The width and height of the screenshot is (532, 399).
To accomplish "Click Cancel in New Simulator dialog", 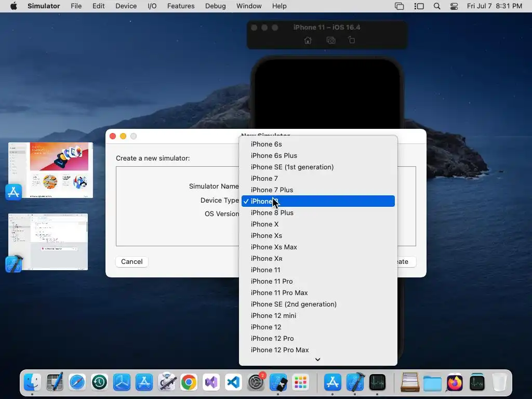I will point(131,262).
